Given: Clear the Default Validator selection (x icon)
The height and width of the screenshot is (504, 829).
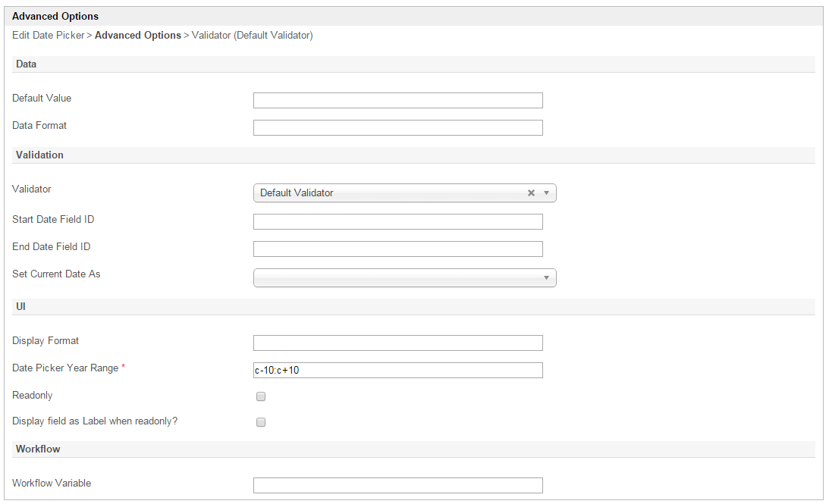Looking at the screenshot, I should coord(531,193).
